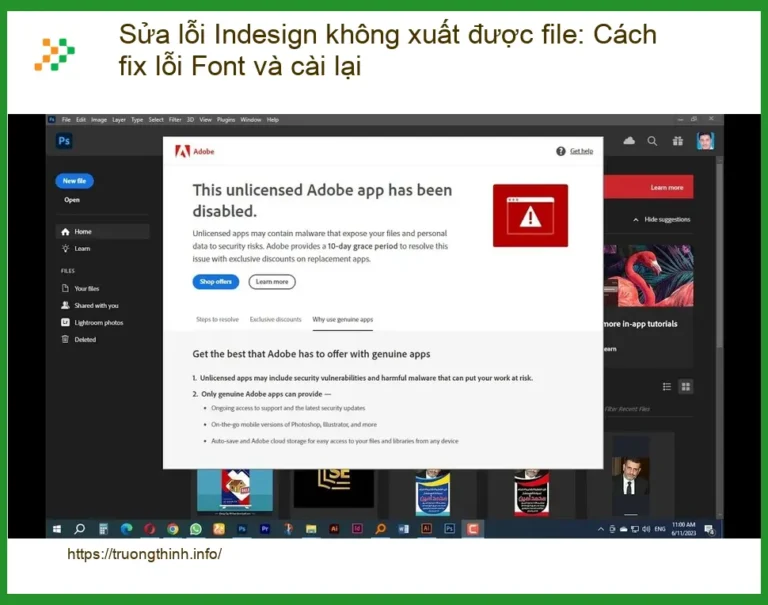Image resolution: width=768 pixels, height=605 pixels.
Task: Open the Layer menu
Action: click(x=119, y=120)
